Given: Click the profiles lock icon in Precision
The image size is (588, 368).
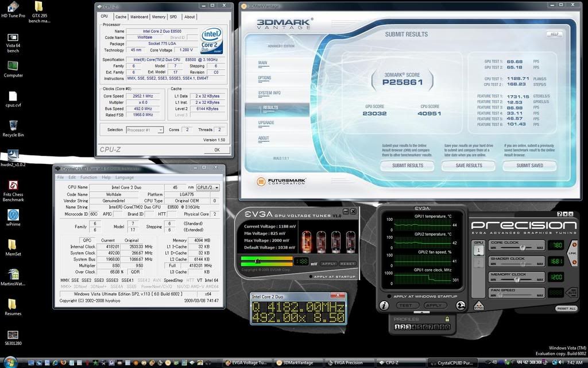Looking at the screenshot, I should [447, 319].
